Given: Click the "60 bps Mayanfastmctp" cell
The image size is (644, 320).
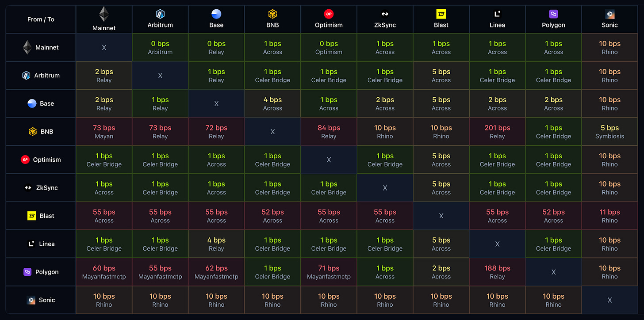Looking at the screenshot, I should [104, 272].
